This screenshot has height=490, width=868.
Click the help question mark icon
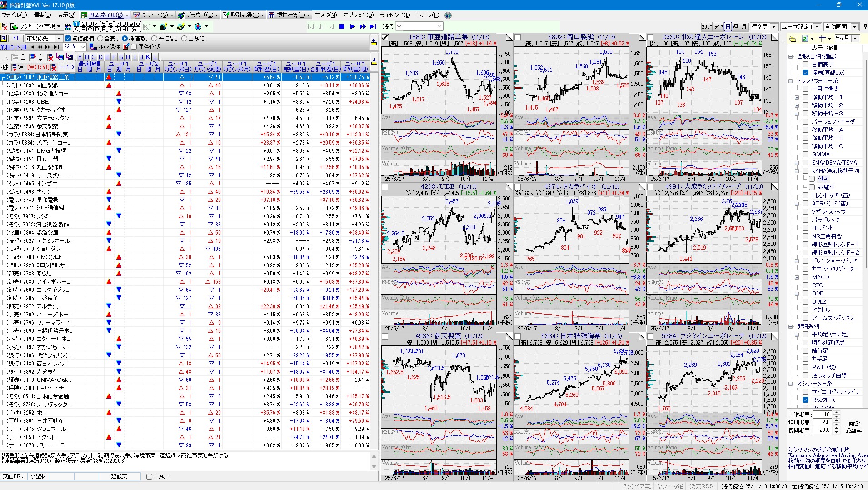pyautogui.click(x=448, y=15)
